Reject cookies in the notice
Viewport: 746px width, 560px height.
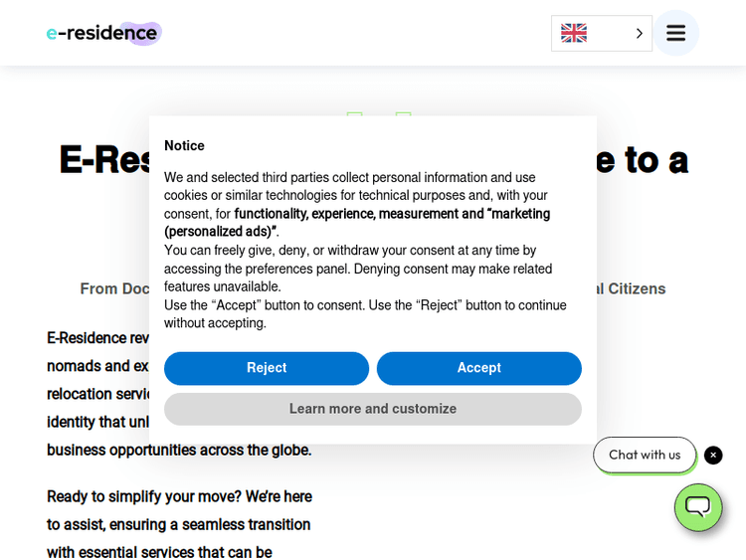(267, 368)
